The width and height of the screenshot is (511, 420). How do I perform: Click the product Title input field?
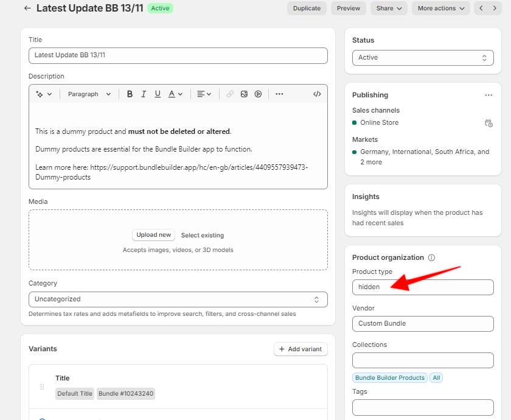click(178, 55)
